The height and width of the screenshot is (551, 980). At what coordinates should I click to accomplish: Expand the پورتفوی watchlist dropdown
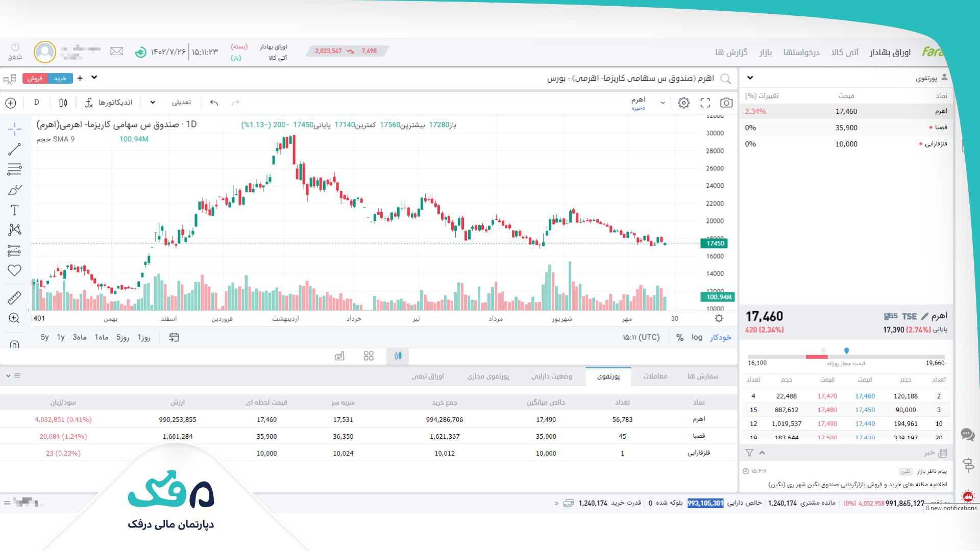point(750,78)
